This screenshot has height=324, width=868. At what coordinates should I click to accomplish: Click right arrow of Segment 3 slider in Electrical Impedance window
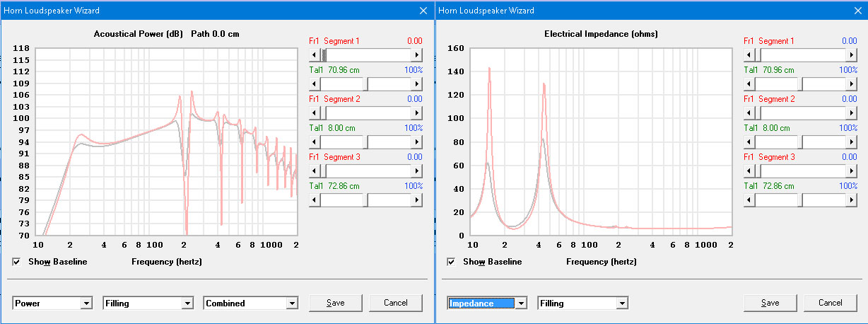click(x=852, y=170)
